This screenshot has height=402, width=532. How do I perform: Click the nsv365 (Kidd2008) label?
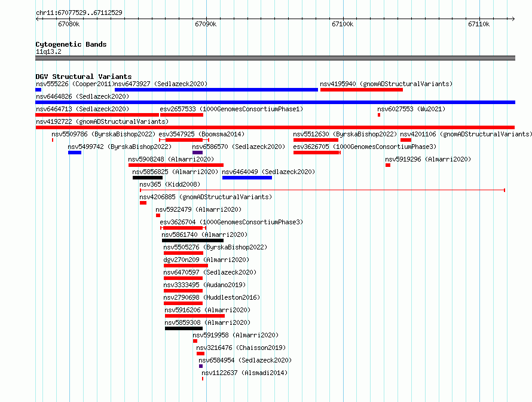[x=170, y=184]
